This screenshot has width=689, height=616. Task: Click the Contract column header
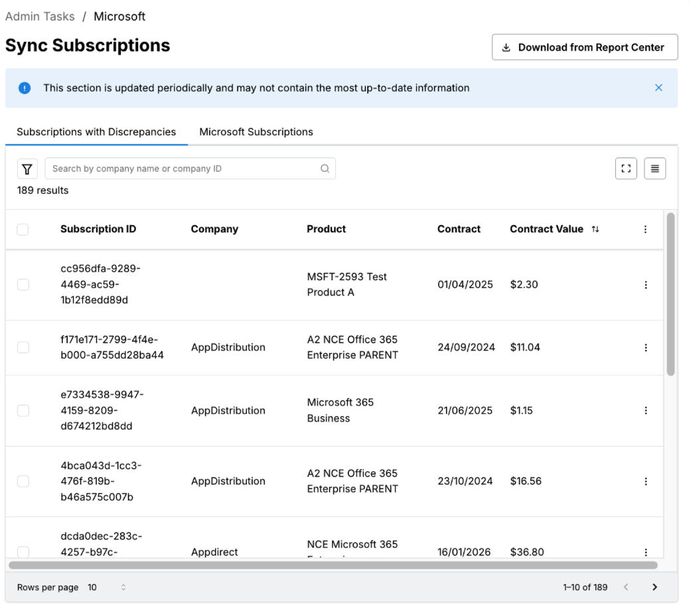[x=459, y=229]
